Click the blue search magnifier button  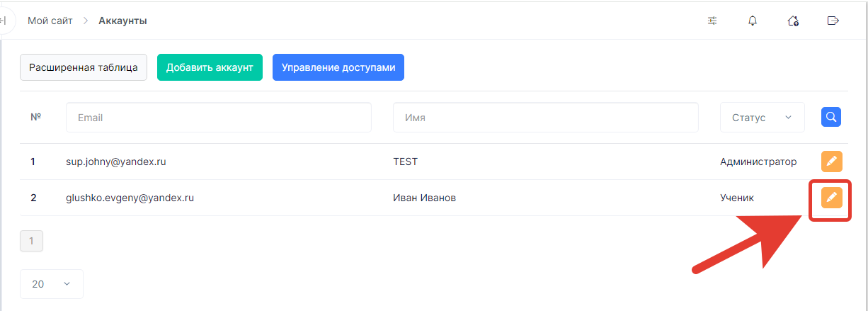point(831,117)
